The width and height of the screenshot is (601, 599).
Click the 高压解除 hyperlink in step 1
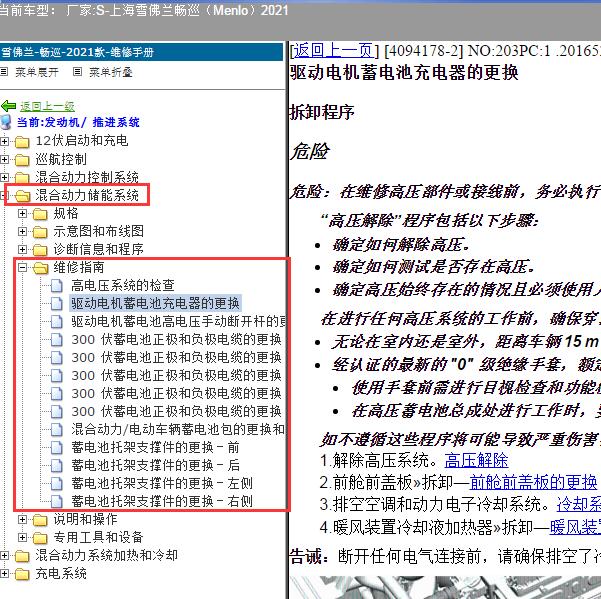click(476, 460)
